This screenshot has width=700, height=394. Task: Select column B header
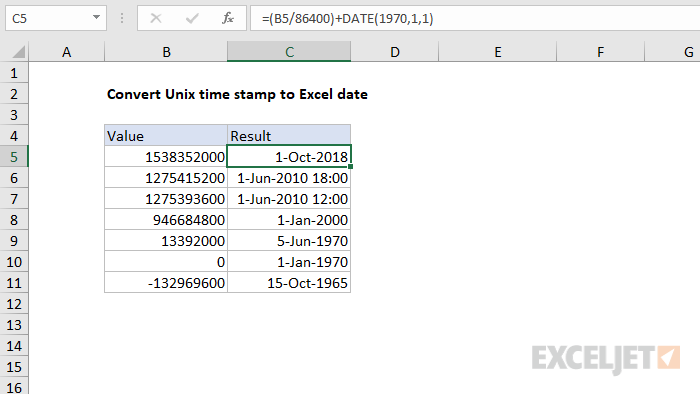[166, 52]
